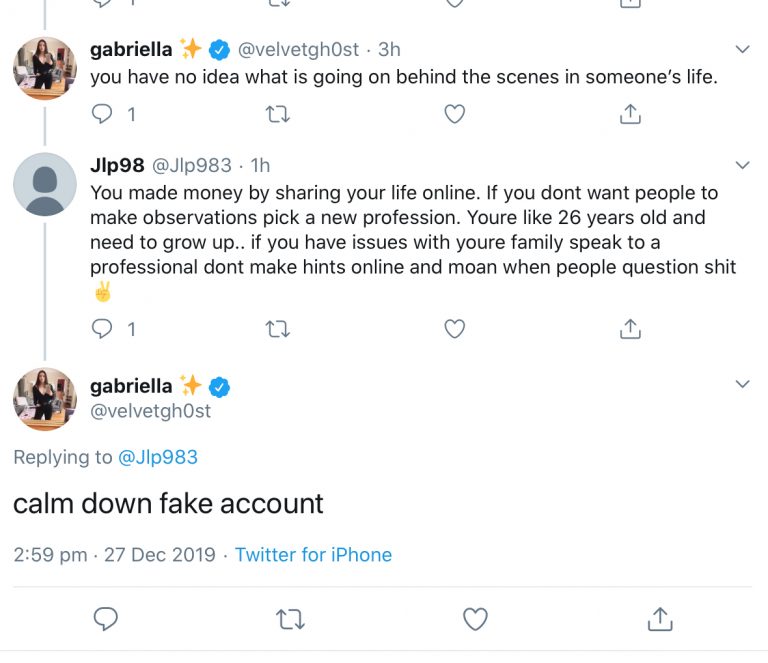Open the @Jlp983 mention link
This screenshot has height=663, width=768.
pyautogui.click(x=158, y=457)
